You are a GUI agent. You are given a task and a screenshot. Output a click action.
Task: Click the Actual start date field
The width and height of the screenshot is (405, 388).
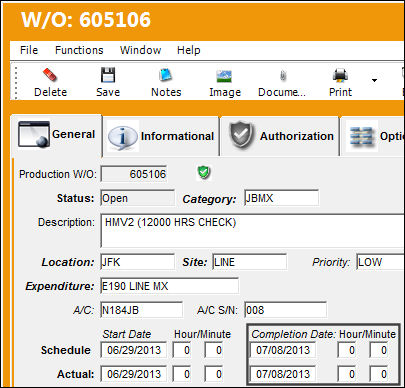(x=134, y=374)
